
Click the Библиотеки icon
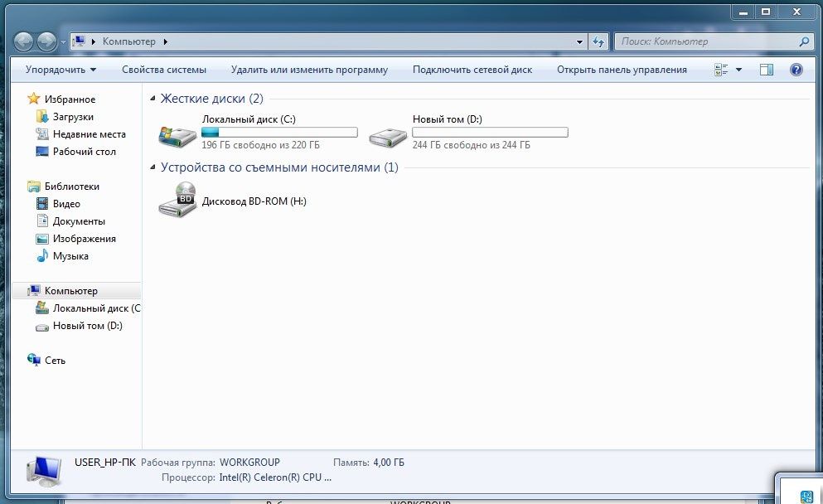tap(34, 186)
